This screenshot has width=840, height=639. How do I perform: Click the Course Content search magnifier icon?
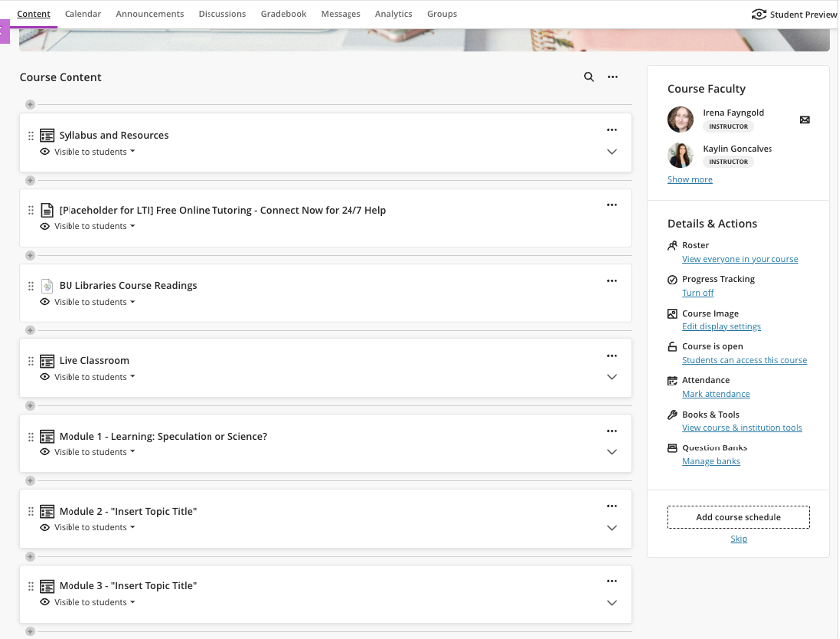[x=589, y=77]
